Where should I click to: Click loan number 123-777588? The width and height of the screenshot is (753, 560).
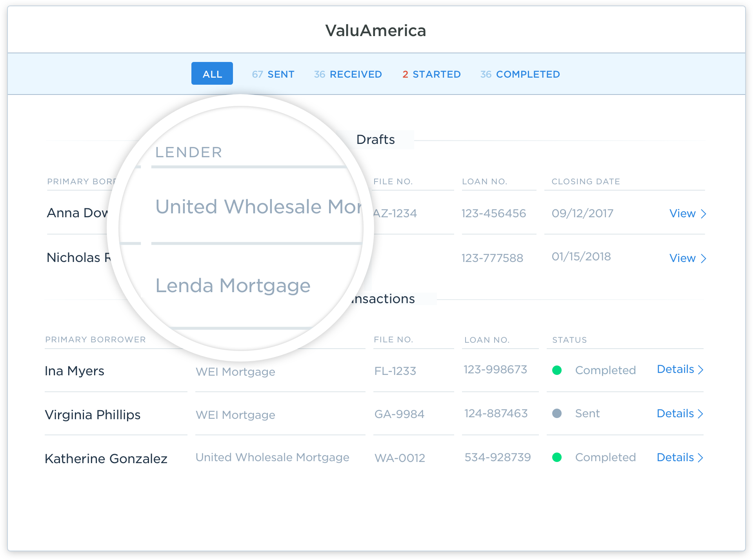coord(492,258)
